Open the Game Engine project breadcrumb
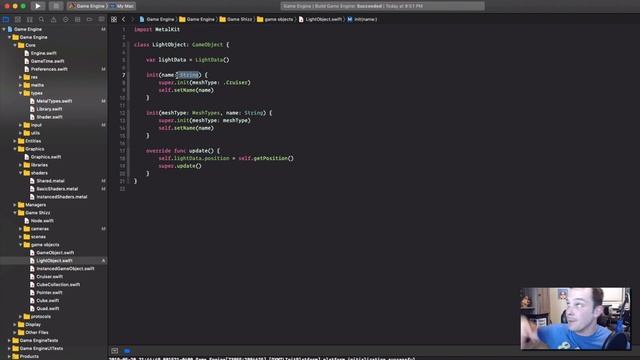The image size is (640, 360). click(157, 20)
